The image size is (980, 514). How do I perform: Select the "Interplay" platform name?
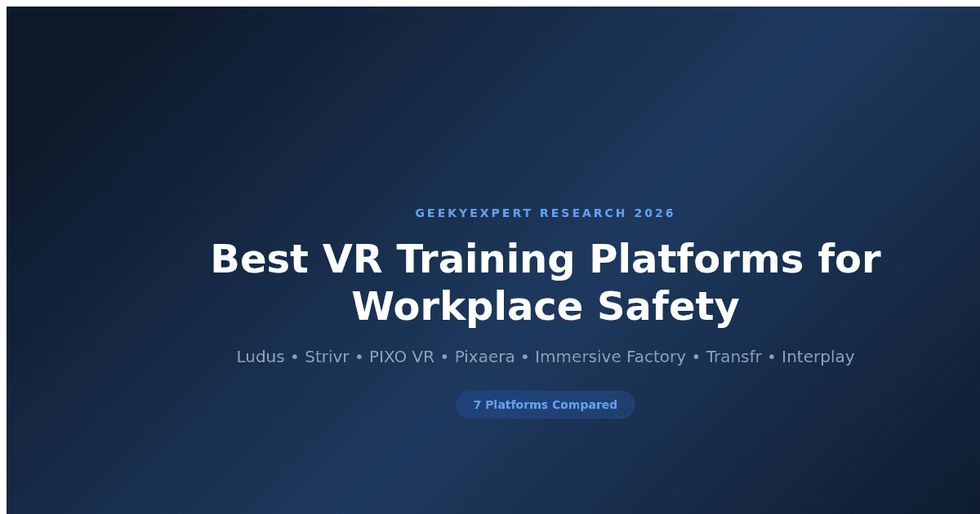tap(817, 357)
